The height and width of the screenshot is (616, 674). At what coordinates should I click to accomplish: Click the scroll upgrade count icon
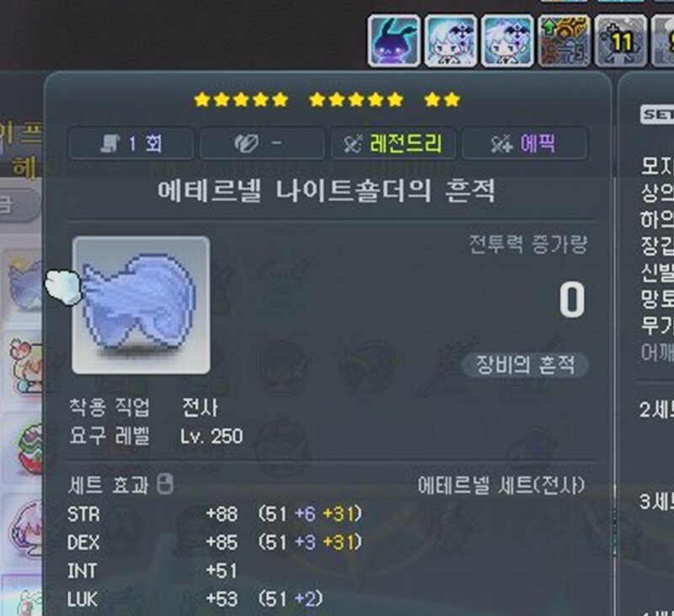click(110, 143)
